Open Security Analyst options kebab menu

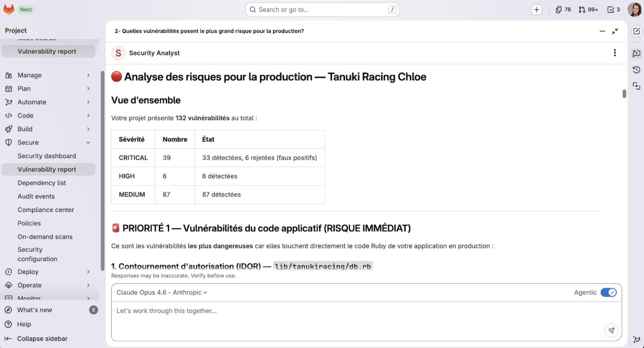615,53
